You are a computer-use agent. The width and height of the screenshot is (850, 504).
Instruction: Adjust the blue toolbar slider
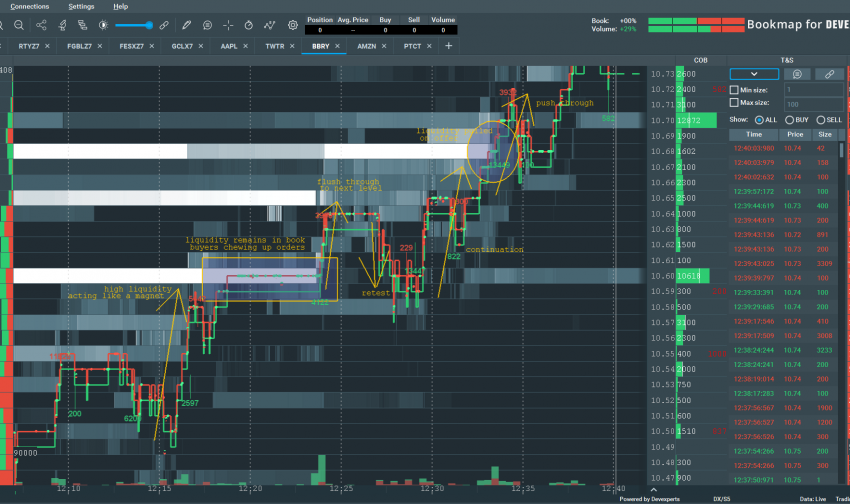150,24
